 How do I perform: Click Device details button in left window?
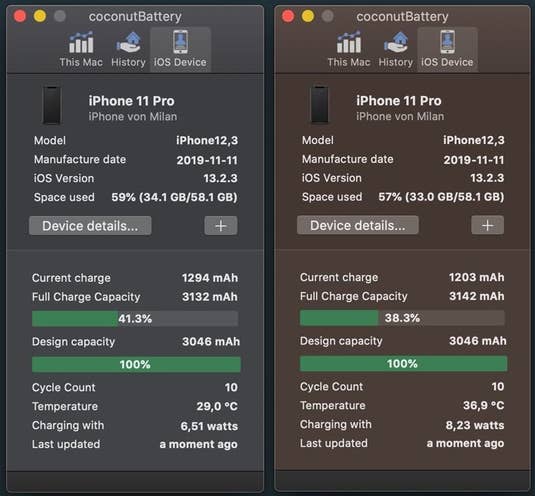tap(90, 226)
